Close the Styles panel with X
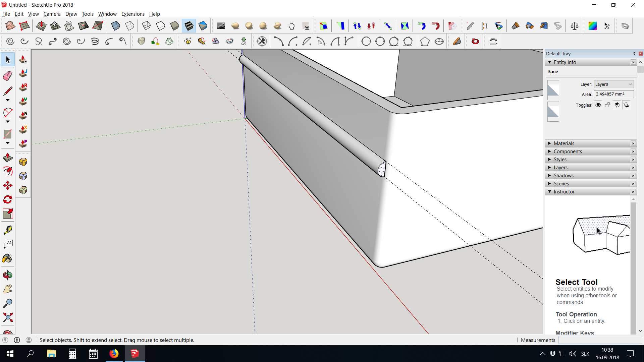This screenshot has height=362, width=644. tap(633, 160)
